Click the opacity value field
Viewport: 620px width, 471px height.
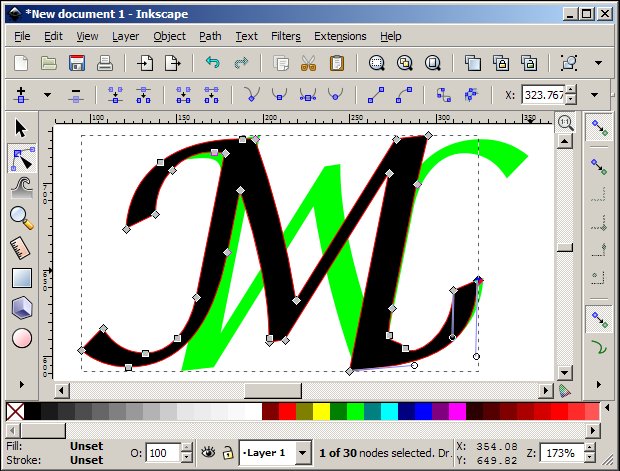coord(164,453)
